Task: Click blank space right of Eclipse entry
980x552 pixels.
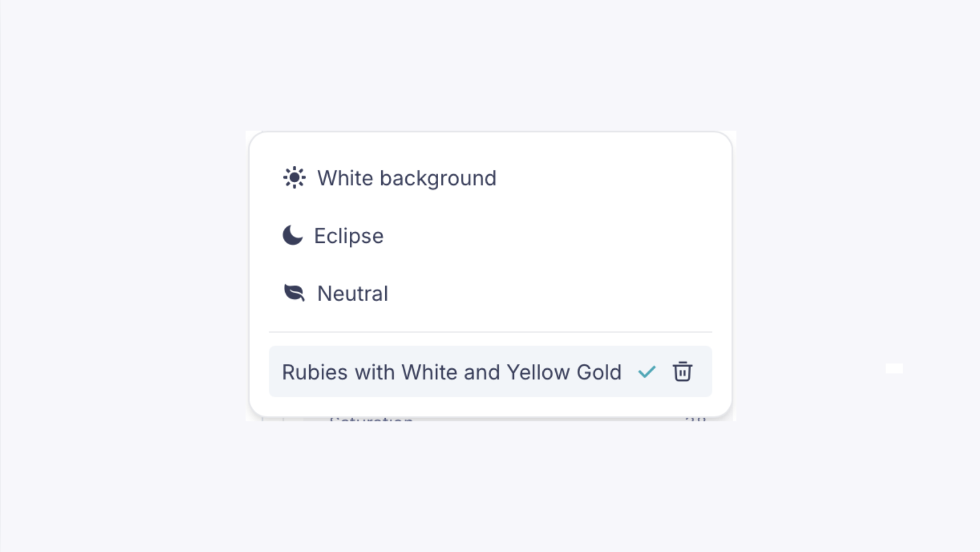Action: pos(547,236)
